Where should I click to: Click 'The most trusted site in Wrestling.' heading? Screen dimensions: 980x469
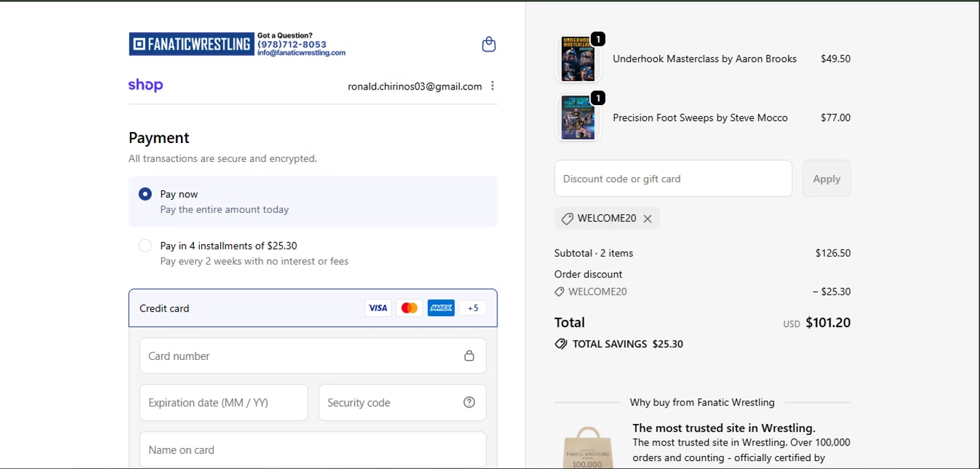pos(724,429)
